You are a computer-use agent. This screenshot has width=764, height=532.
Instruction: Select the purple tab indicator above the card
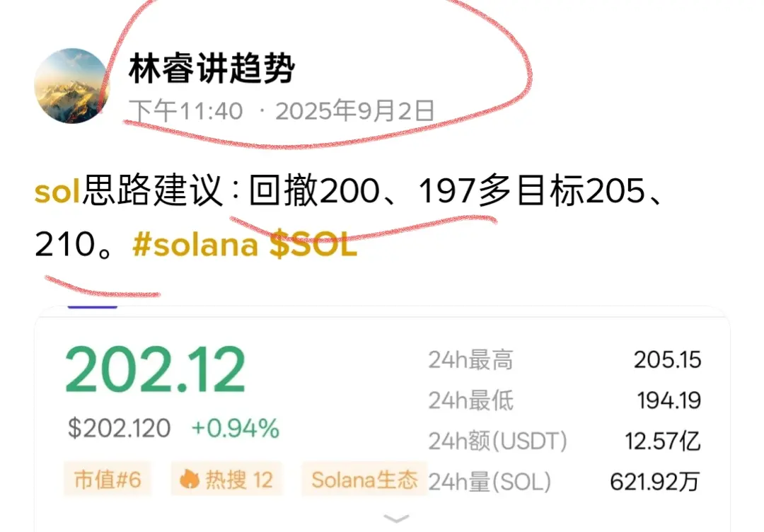tap(93, 306)
